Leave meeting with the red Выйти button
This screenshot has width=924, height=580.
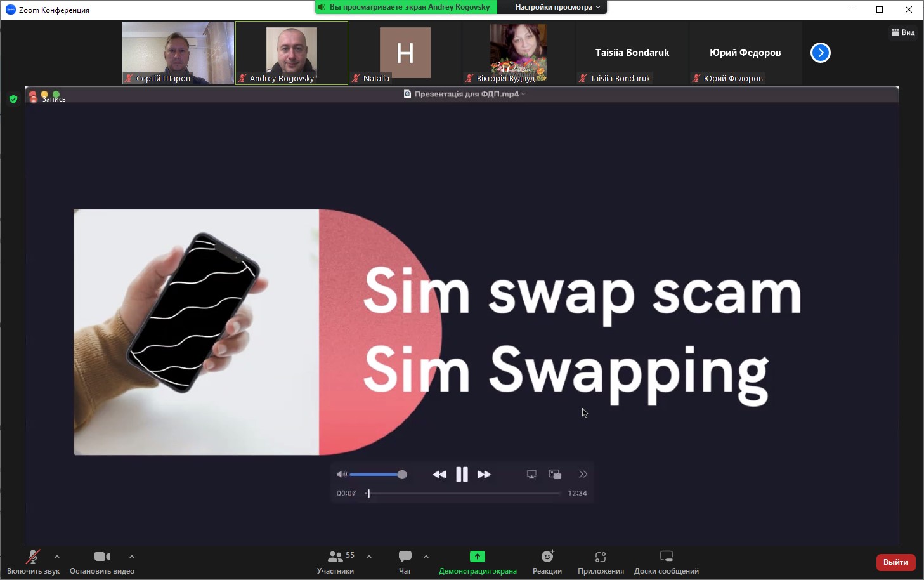895,562
